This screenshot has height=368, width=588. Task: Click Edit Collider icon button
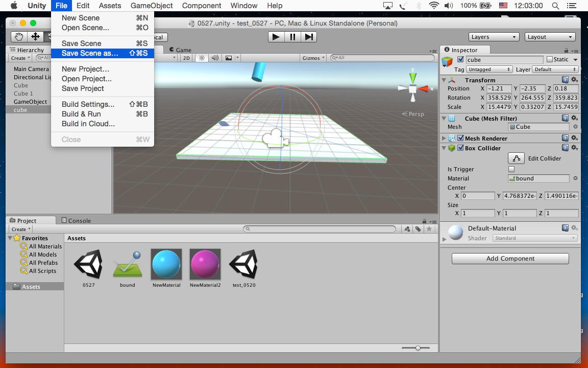point(516,158)
